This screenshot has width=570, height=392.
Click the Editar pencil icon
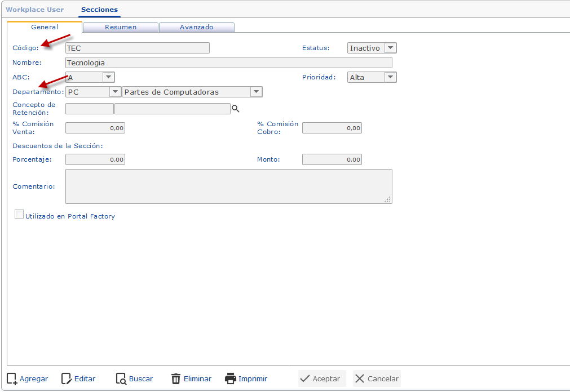pos(67,379)
